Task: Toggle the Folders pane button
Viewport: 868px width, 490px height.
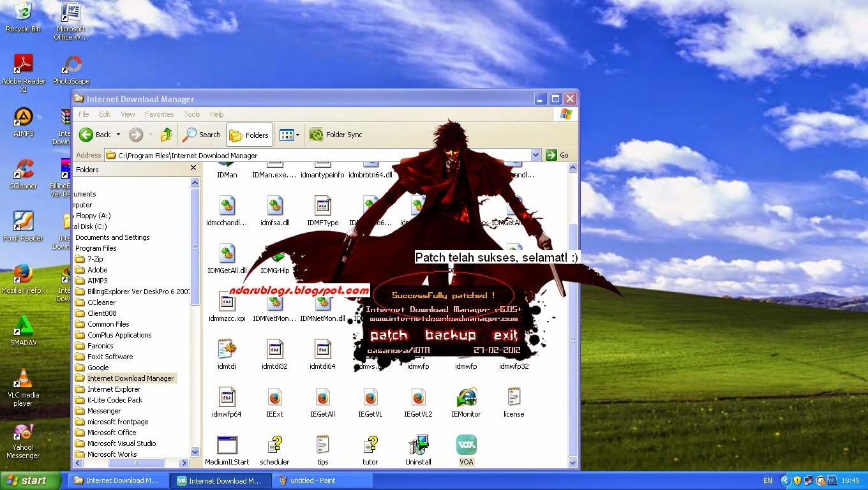Action: coord(250,135)
